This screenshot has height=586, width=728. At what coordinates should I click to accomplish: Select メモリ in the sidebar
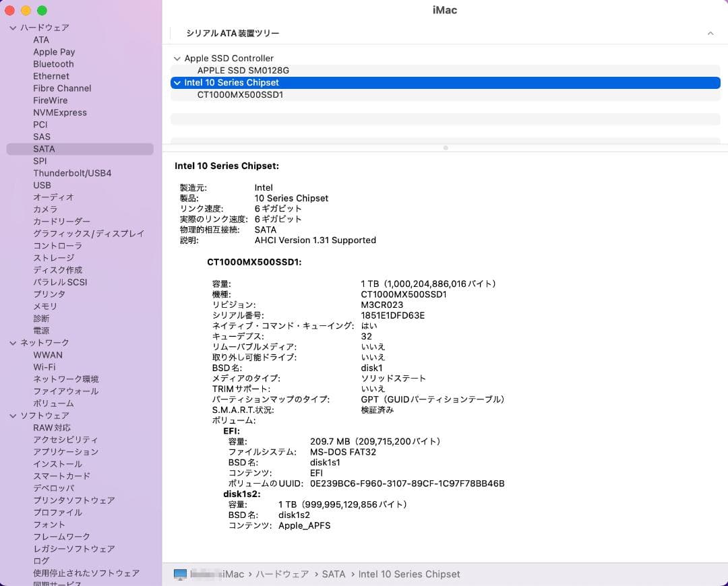click(45, 306)
